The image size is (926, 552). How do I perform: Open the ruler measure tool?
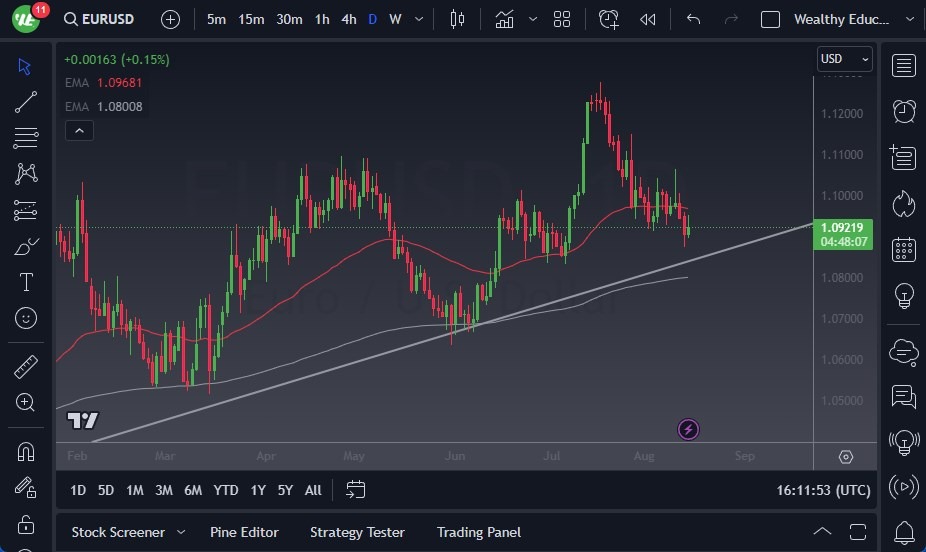click(26, 367)
